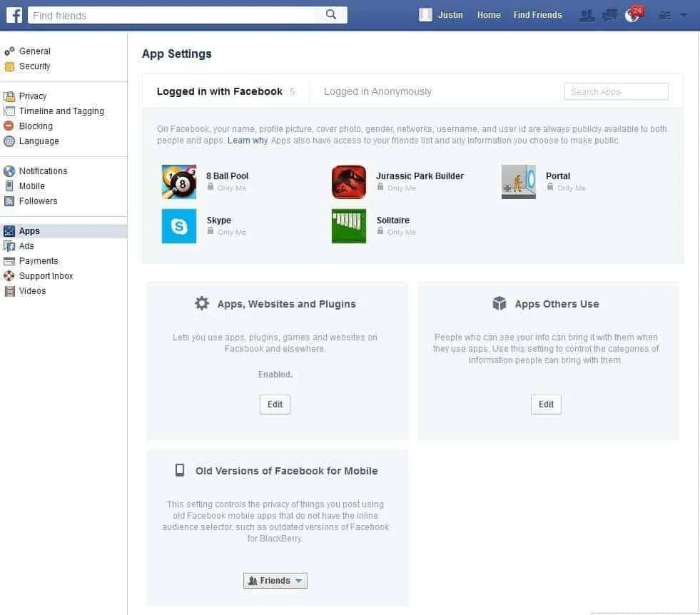700x615 pixels.
Task: Open the privacy shortcuts icon near the caret
Action: (x=664, y=14)
